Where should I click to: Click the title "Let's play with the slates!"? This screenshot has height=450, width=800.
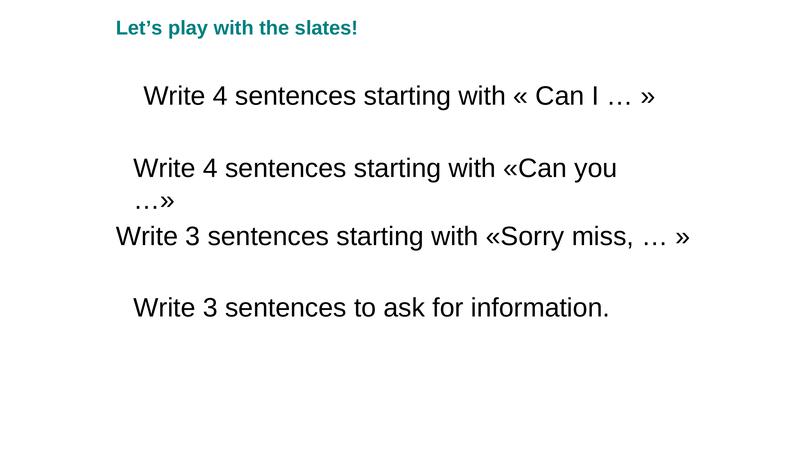(x=236, y=28)
